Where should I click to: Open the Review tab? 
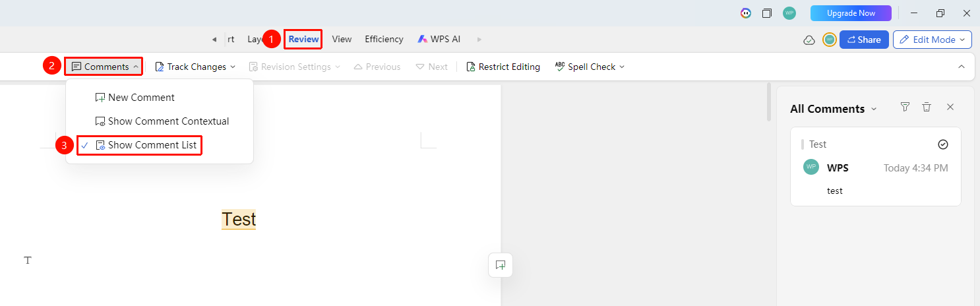click(x=303, y=40)
